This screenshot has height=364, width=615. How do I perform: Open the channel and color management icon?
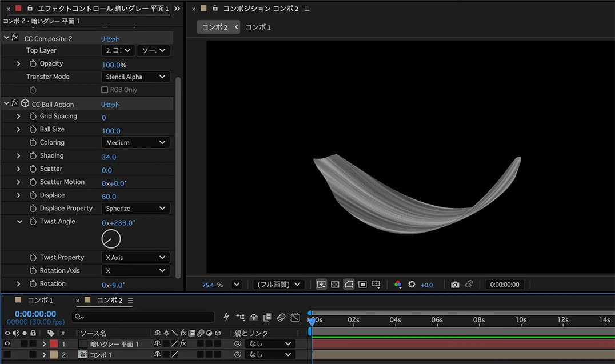(x=398, y=285)
